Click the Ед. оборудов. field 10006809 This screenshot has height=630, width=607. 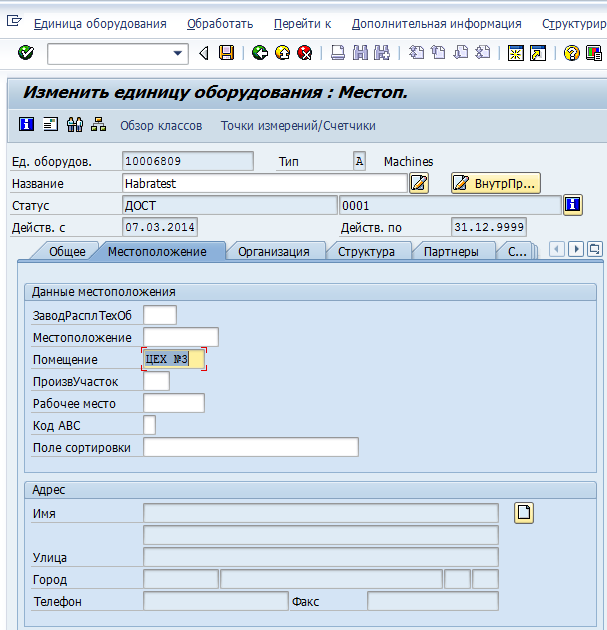(x=188, y=161)
